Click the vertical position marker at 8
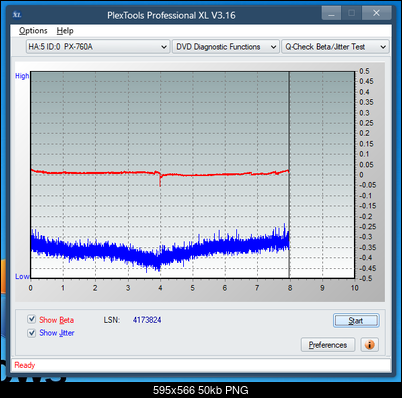The height and width of the screenshot is (398, 402). pos(289,175)
